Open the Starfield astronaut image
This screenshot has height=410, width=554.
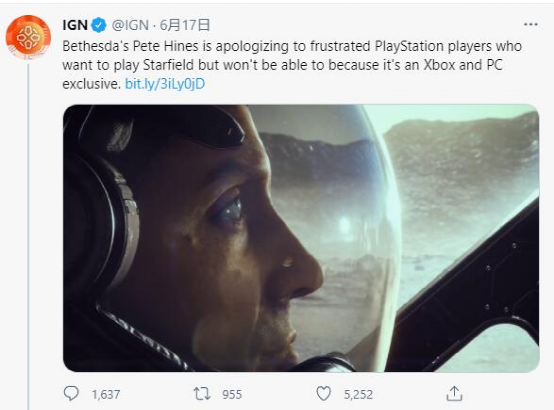301,238
